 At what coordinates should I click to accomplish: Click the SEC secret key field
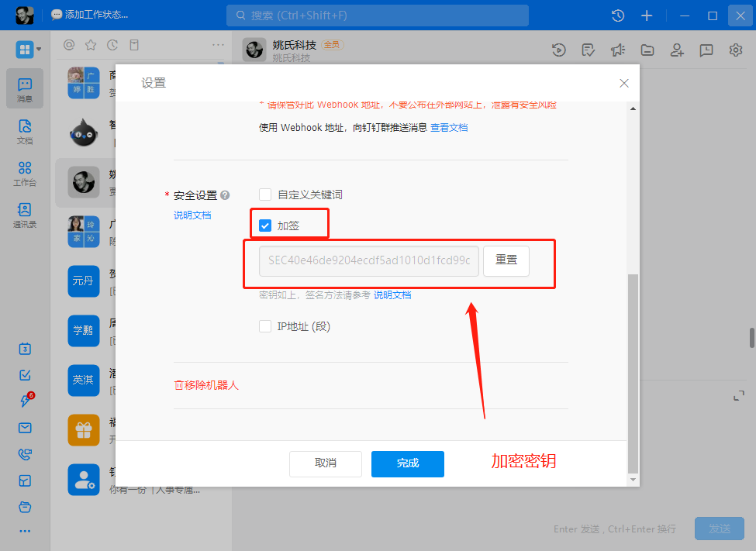[x=368, y=261]
